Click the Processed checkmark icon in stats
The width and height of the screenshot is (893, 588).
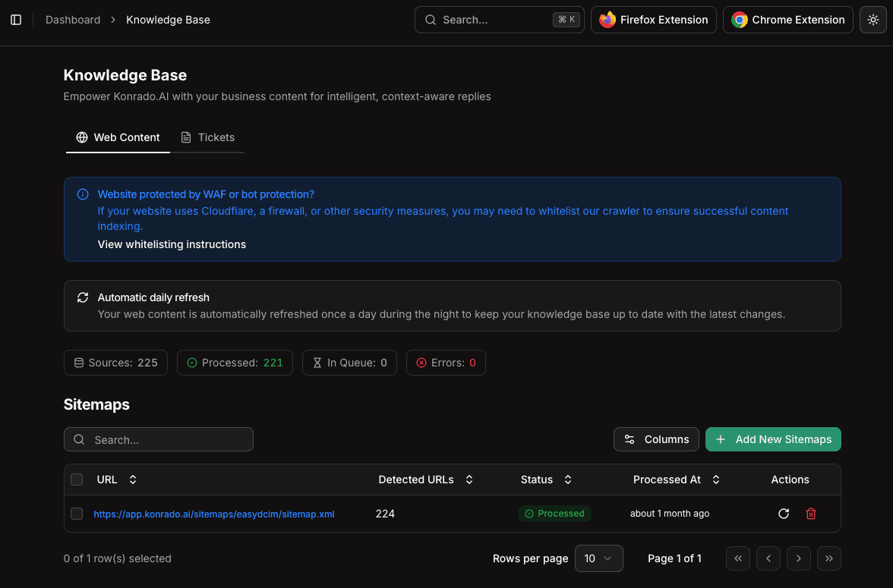[192, 363]
